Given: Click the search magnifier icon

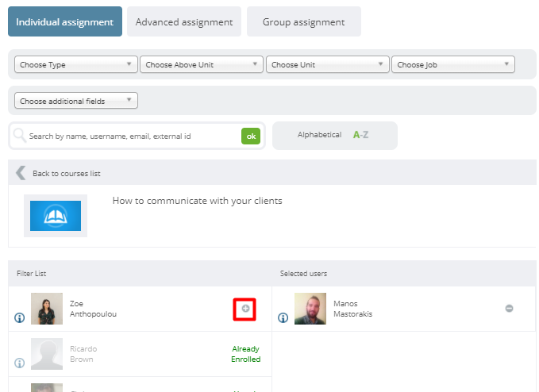Looking at the screenshot, I should coord(20,136).
